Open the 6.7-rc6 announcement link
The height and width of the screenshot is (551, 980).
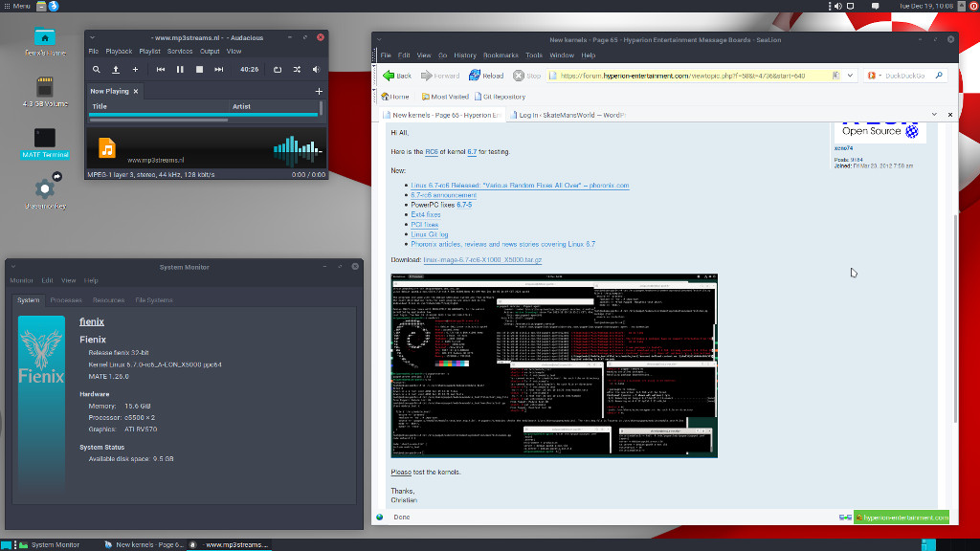[444, 195]
